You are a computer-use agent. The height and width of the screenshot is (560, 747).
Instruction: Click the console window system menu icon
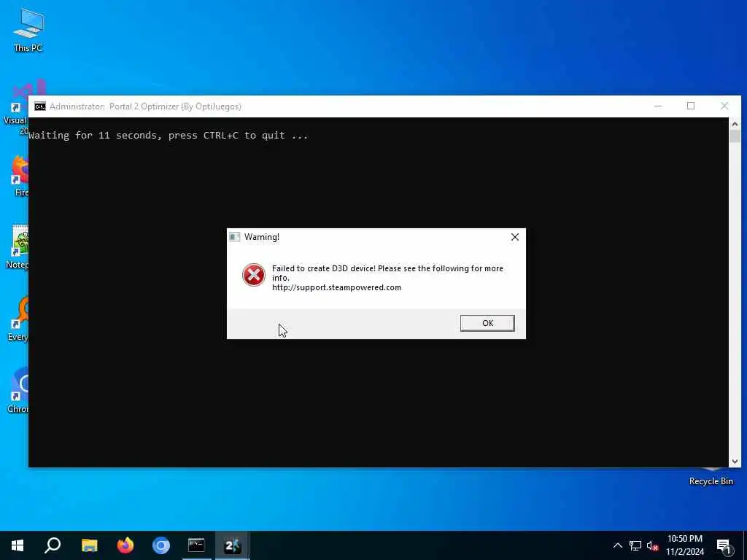40,106
